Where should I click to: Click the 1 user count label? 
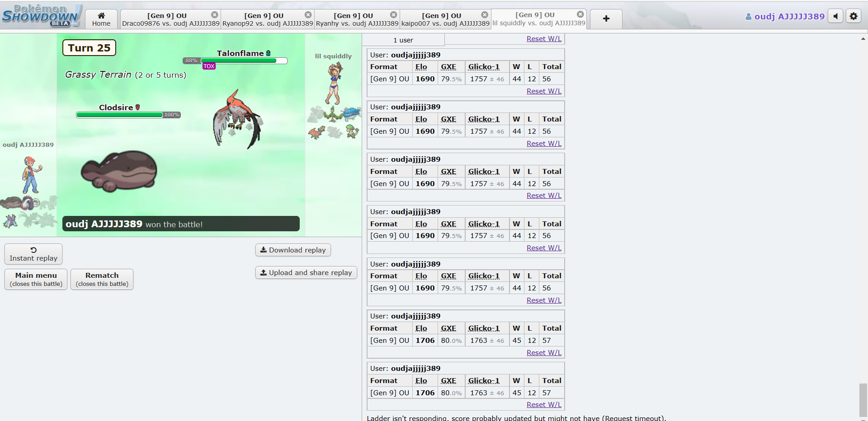(x=403, y=40)
